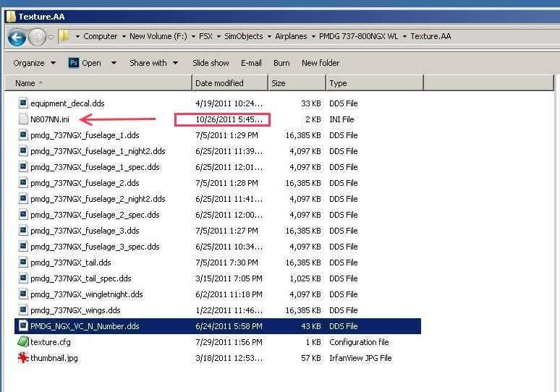Sort by the Size column header
Viewport: 560px width, 392px height.
297,83
